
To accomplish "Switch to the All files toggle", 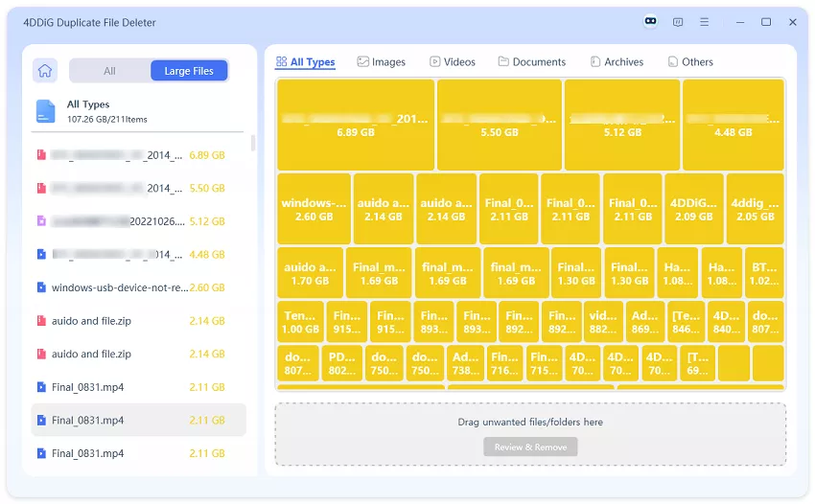I will point(109,71).
